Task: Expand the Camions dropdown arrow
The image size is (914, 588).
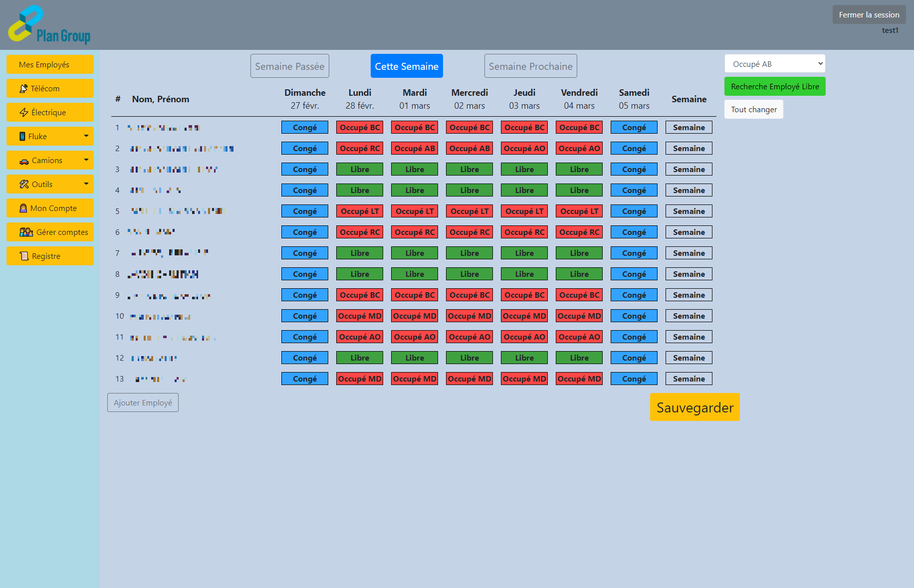Action: (x=85, y=160)
